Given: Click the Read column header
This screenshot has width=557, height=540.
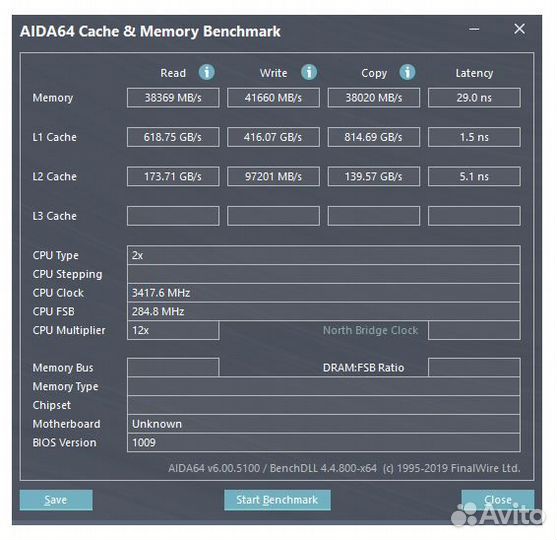Looking at the screenshot, I should click(x=173, y=73).
